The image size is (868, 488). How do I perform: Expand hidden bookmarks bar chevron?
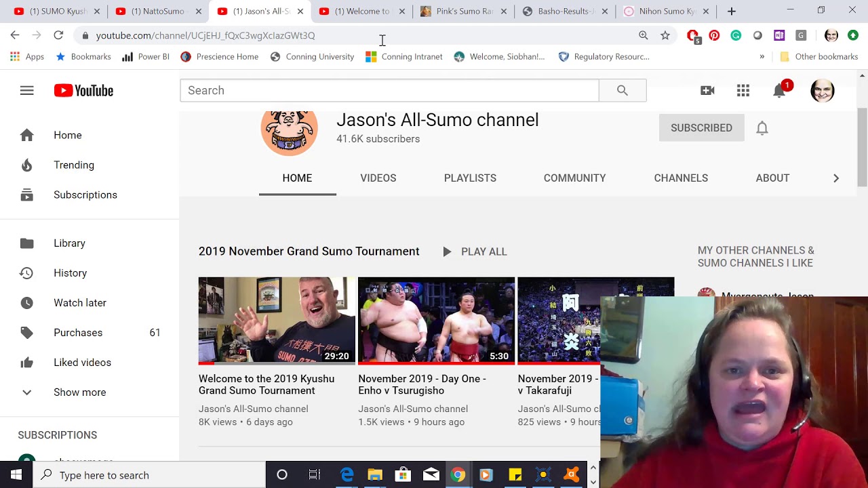coord(762,57)
